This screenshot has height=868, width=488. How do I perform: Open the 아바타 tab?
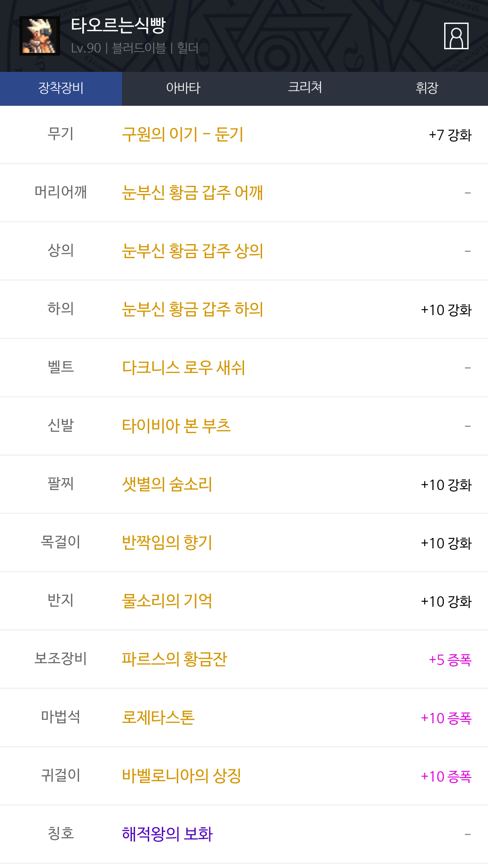pos(183,88)
